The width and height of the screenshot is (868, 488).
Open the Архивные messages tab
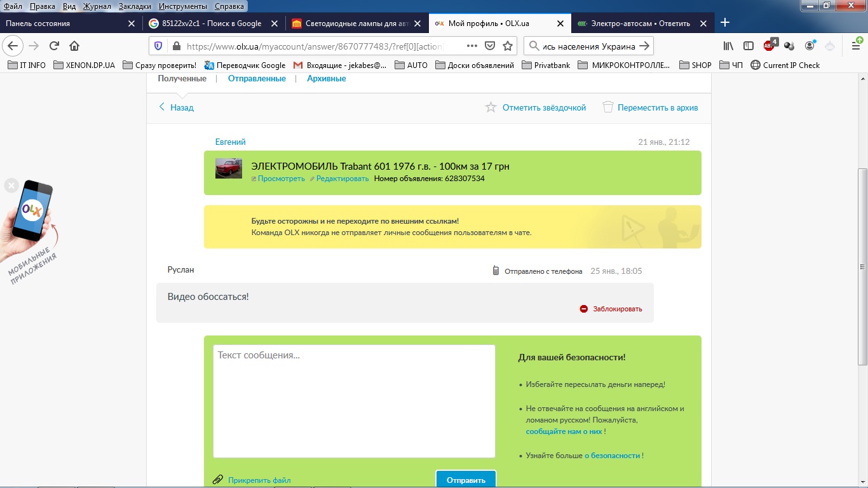pos(326,79)
